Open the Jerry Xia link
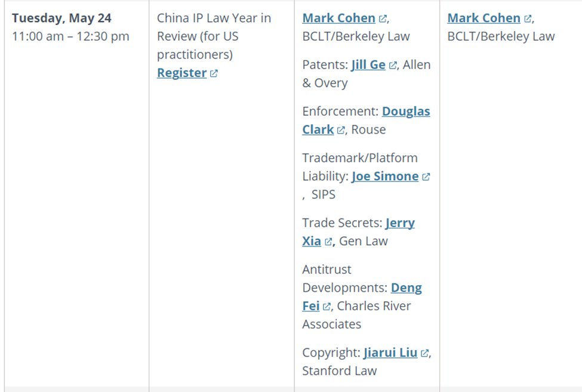582x392 pixels. click(399, 223)
